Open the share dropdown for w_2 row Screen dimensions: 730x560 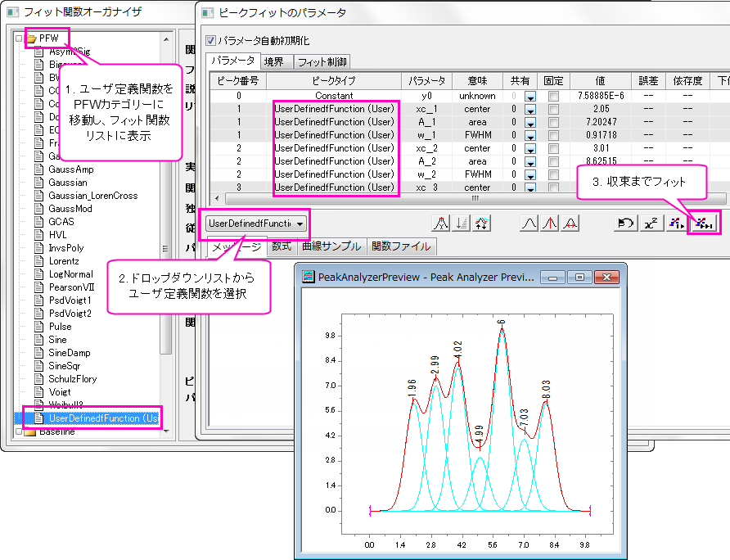(x=529, y=174)
